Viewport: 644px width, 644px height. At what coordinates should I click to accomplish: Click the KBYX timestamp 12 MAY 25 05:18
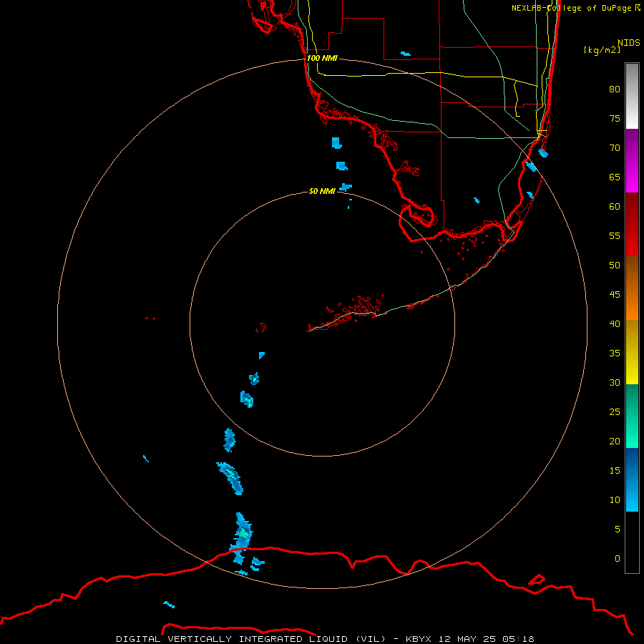pos(470,639)
